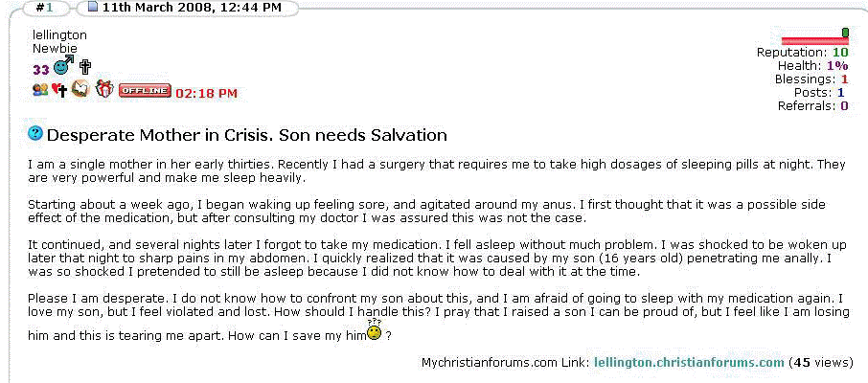Click the Blessings: 1 stat
Screen dimensions: 868x383
811,79
